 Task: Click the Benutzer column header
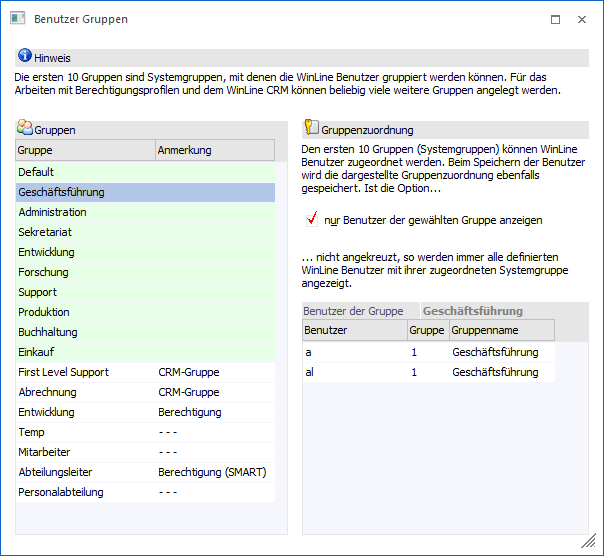pyautogui.click(x=354, y=330)
